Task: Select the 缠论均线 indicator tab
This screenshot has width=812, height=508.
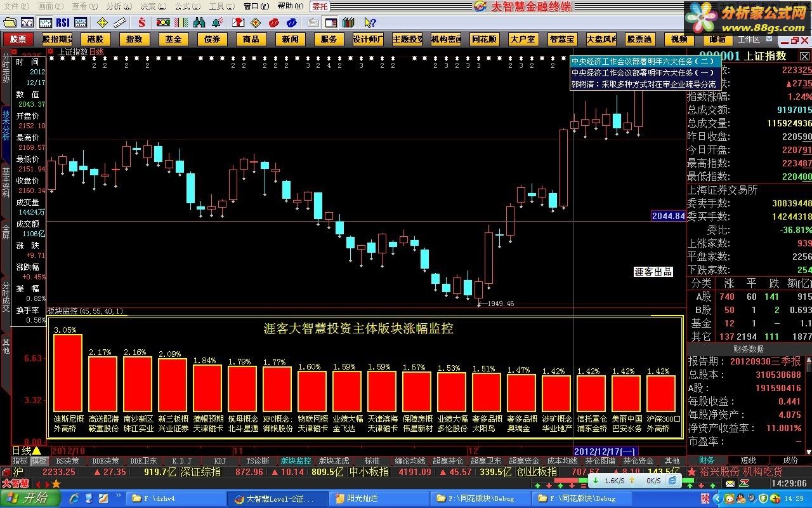Action: pyautogui.click(x=410, y=461)
